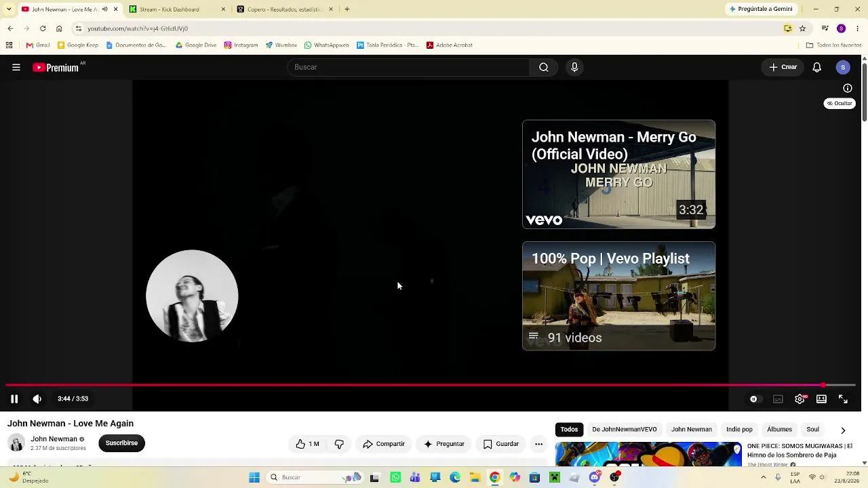Pause the video playback
The width and height of the screenshot is (868, 488).
pos(14,399)
